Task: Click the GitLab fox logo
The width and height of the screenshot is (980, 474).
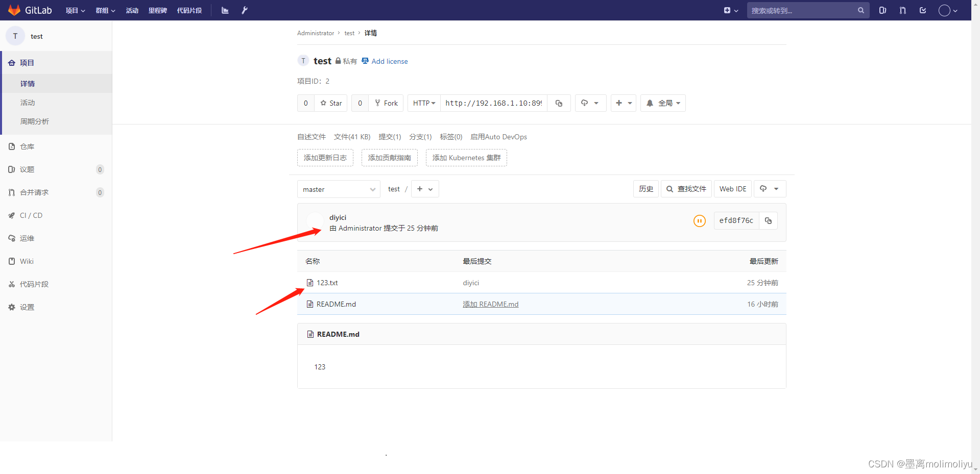Action: [x=14, y=10]
